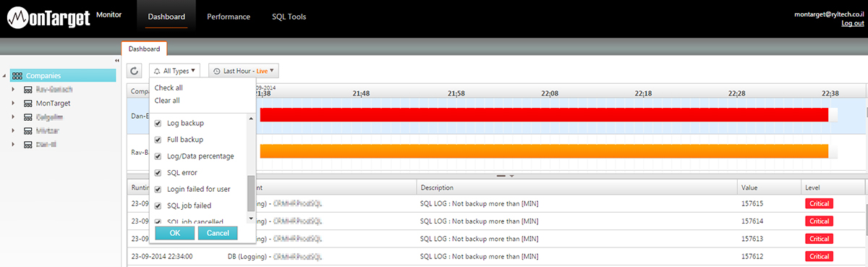Click the OK button in filter list
The width and height of the screenshot is (868, 267).
click(174, 233)
